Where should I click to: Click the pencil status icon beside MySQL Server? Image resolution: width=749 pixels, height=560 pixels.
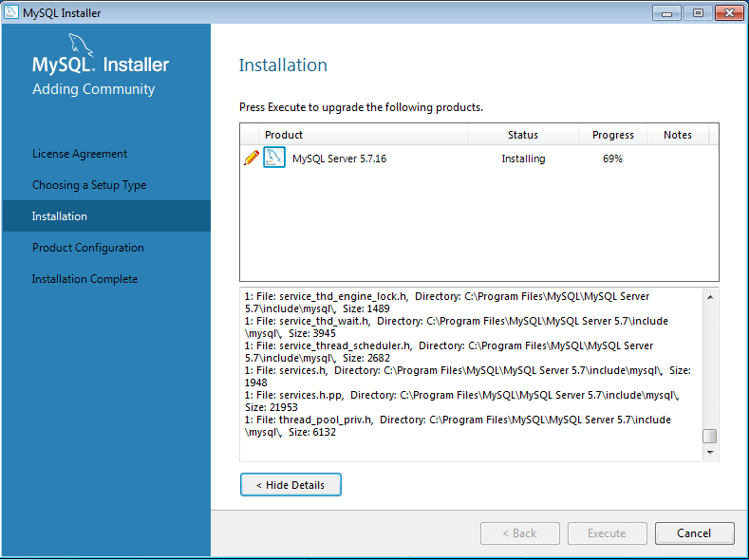pyautogui.click(x=252, y=158)
